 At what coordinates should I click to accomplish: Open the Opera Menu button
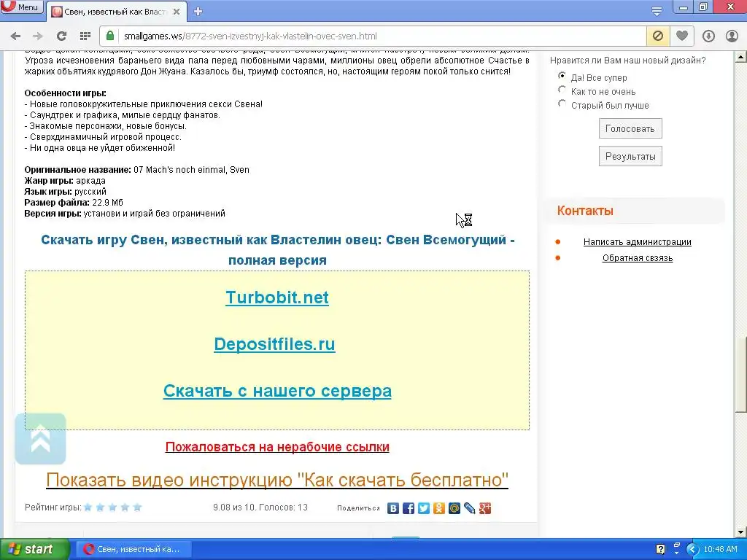(x=21, y=7)
